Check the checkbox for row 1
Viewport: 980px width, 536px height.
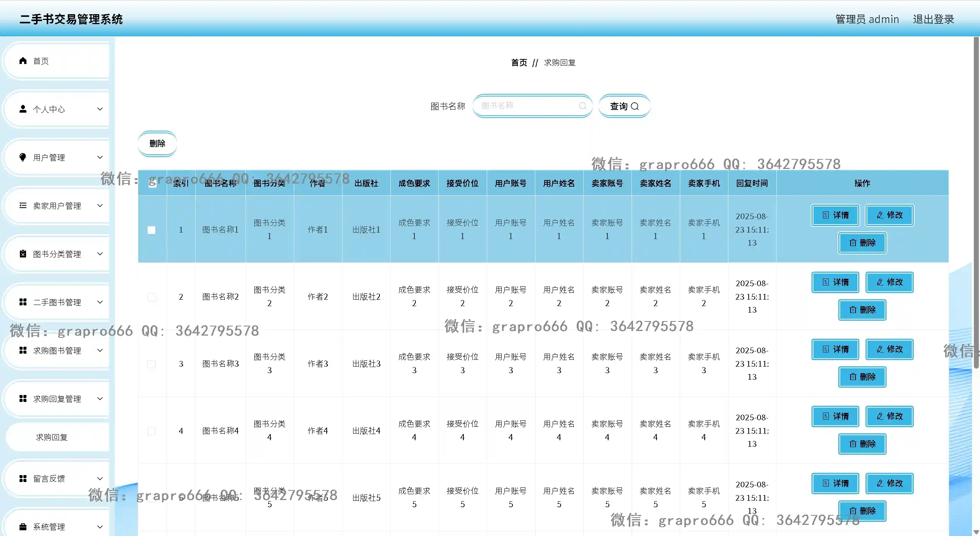[x=152, y=230]
